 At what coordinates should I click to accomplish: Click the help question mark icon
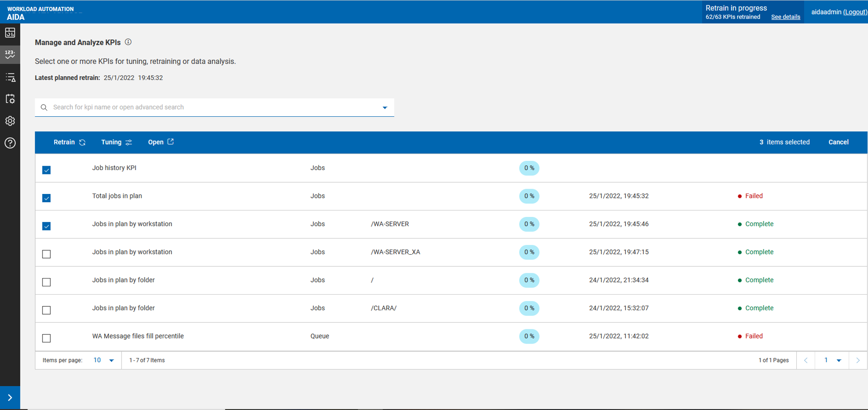point(10,143)
